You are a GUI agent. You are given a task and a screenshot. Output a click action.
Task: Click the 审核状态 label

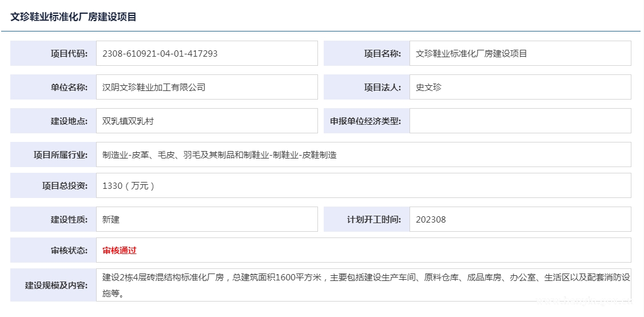69,250
